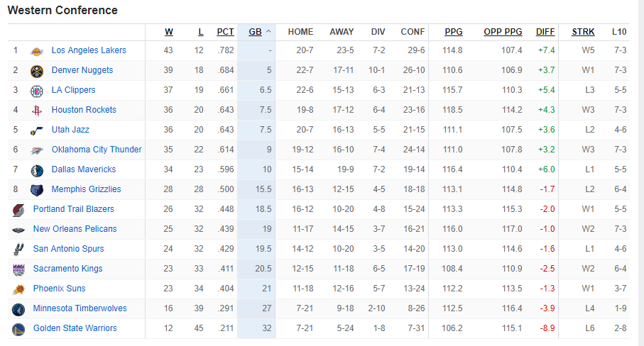Sort the table by PCT column
644x346 pixels.
click(225, 32)
